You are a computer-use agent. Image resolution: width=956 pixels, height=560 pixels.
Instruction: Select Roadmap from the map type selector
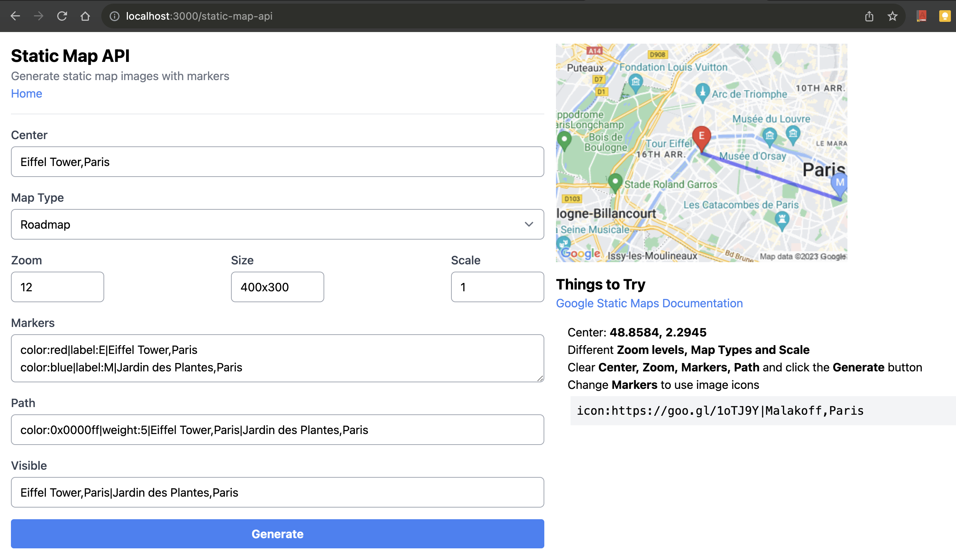[277, 224]
